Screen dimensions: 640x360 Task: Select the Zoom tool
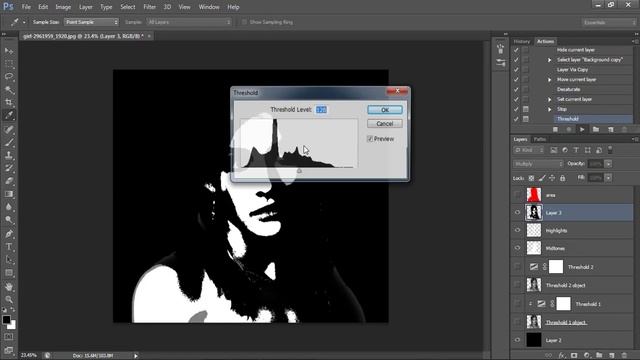click(x=9, y=300)
